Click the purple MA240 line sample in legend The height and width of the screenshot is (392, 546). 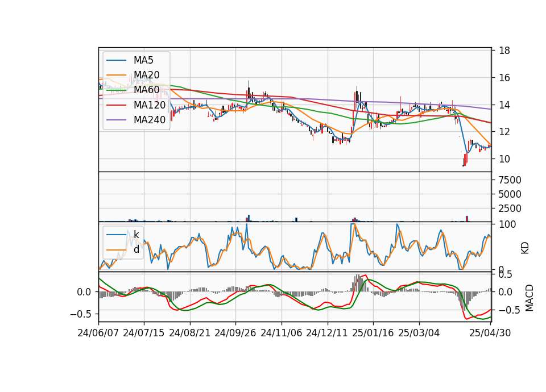(116, 120)
